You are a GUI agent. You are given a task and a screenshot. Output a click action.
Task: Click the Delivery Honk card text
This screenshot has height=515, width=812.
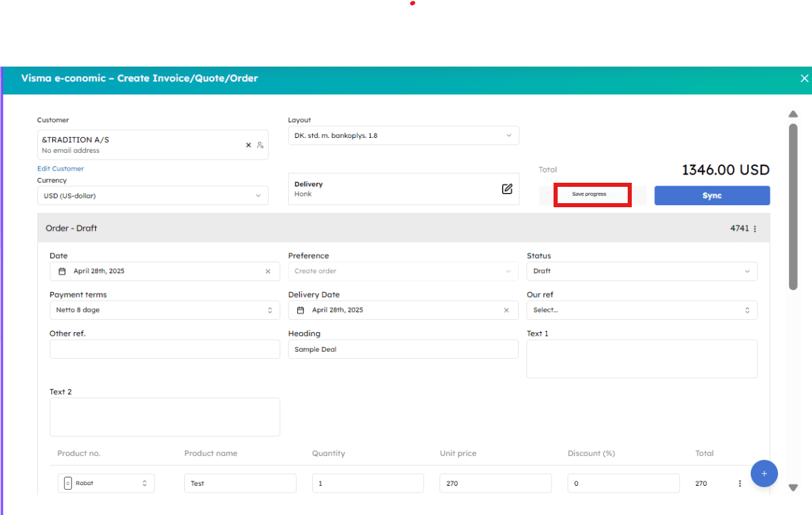point(309,189)
